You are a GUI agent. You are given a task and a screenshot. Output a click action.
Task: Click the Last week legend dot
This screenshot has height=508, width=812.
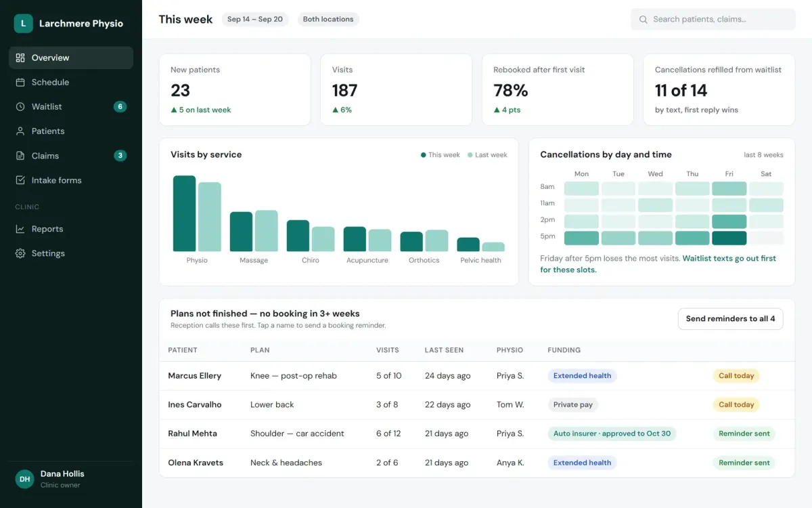tap(470, 155)
